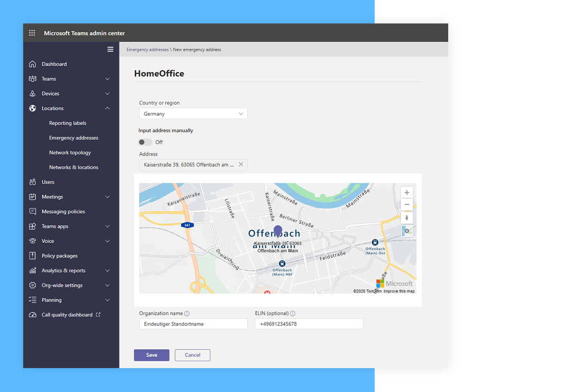Click the Offenbach (Main) Hbf station icon
This screenshot has height=392, width=562.
click(x=282, y=264)
